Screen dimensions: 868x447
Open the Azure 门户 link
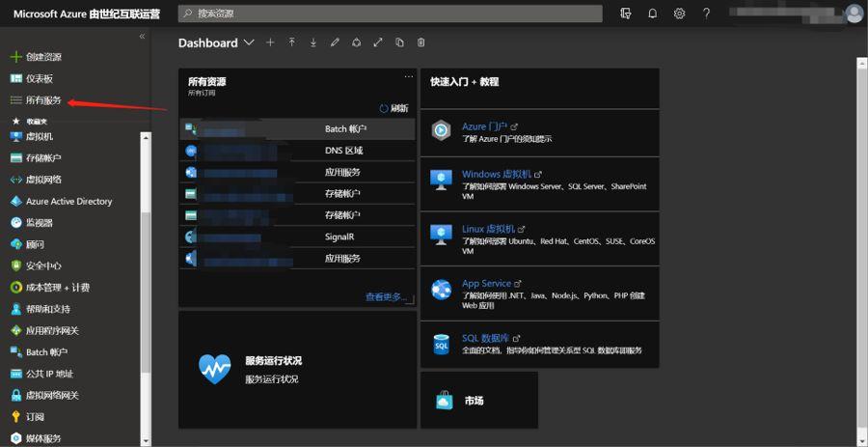pos(484,126)
